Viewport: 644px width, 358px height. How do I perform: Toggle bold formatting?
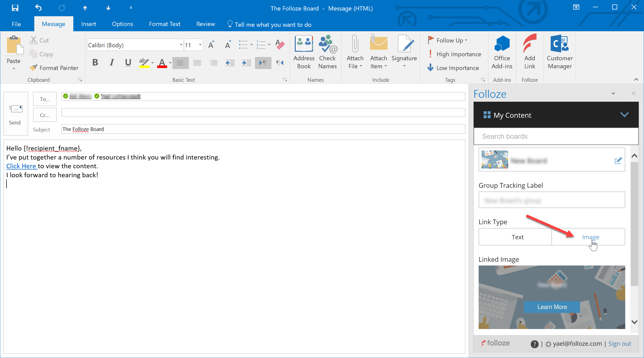(x=95, y=63)
